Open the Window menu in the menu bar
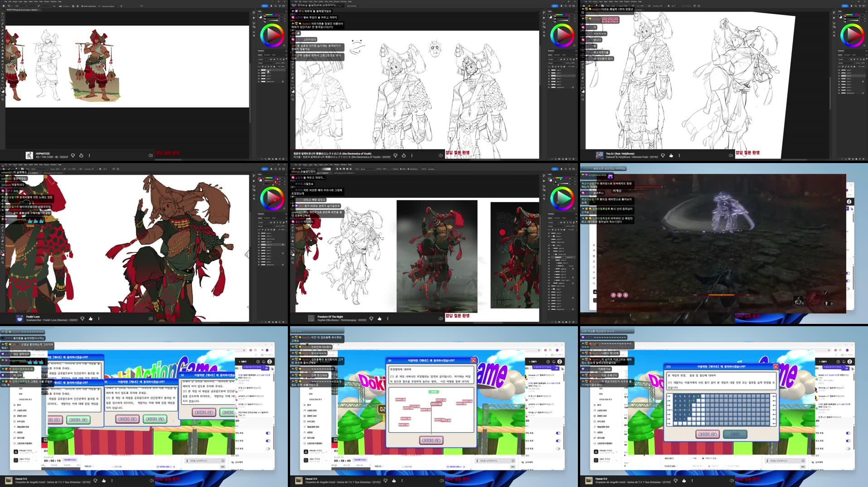The image size is (868, 487). point(53,1)
